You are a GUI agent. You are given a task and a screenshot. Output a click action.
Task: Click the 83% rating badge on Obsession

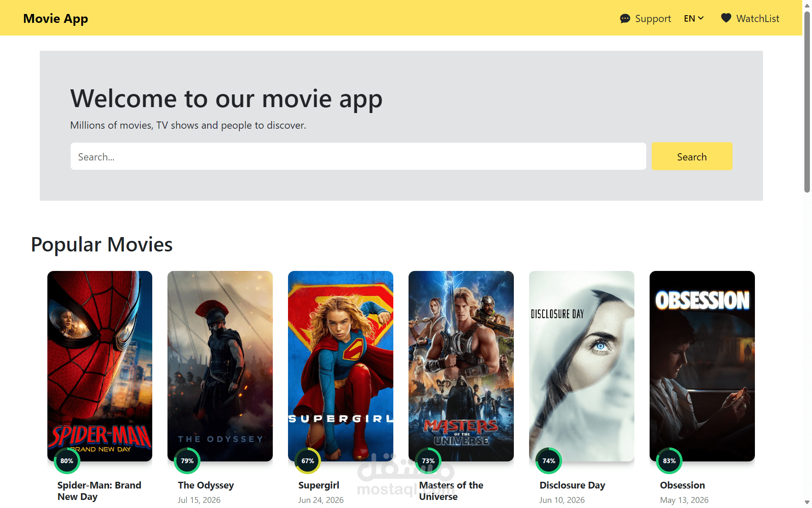669,461
